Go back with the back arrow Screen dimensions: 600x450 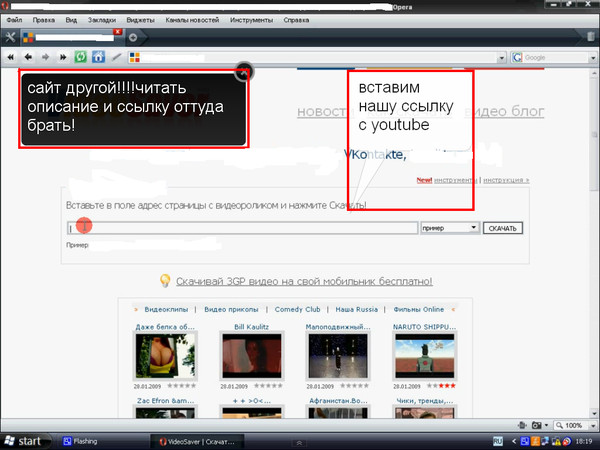(x=28, y=57)
